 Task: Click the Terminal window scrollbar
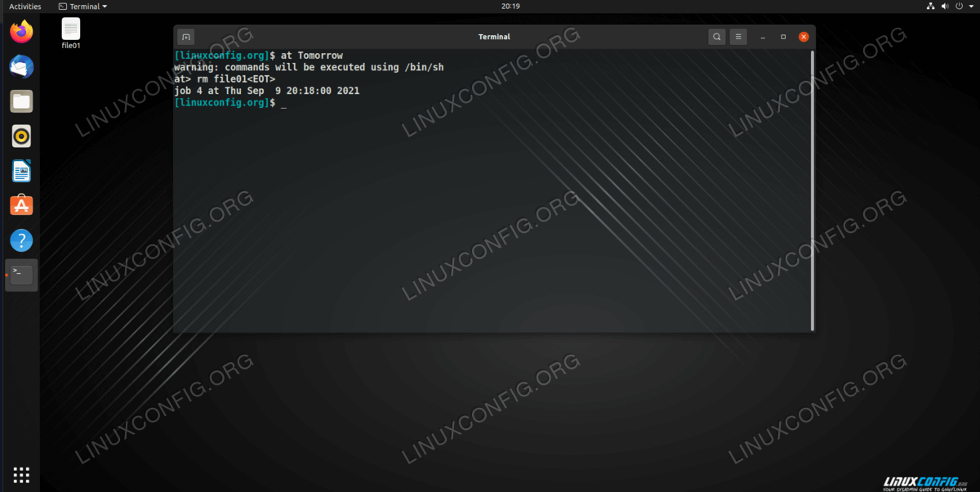click(812, 190)
